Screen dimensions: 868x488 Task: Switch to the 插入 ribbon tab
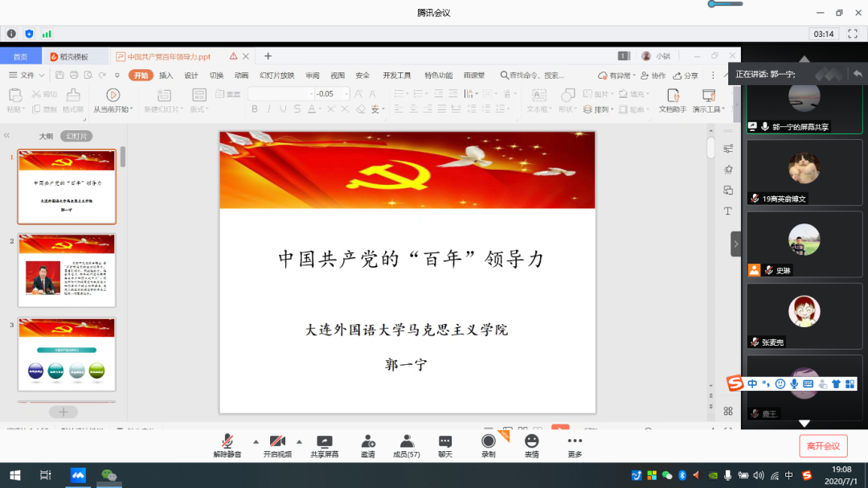click(166, 76)
